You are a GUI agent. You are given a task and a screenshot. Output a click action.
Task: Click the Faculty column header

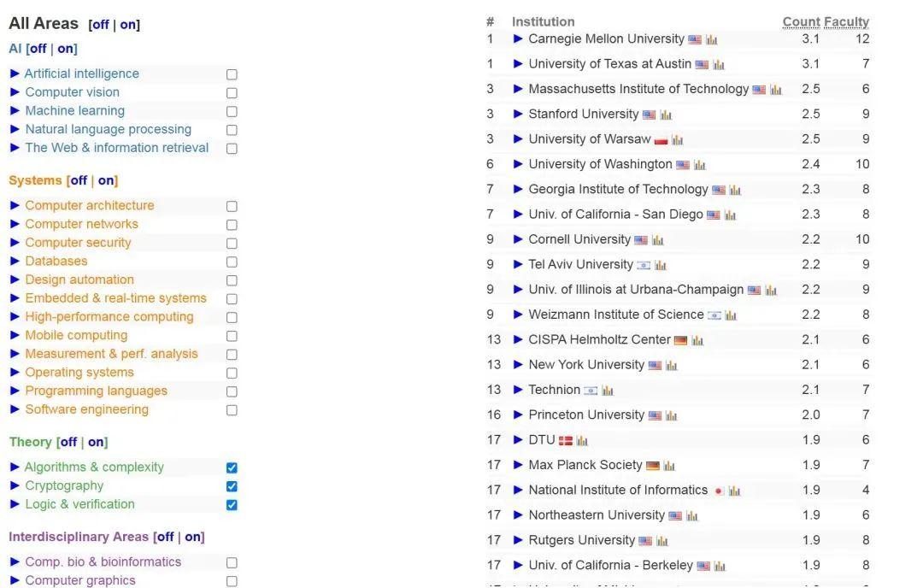tap(846, 21)
